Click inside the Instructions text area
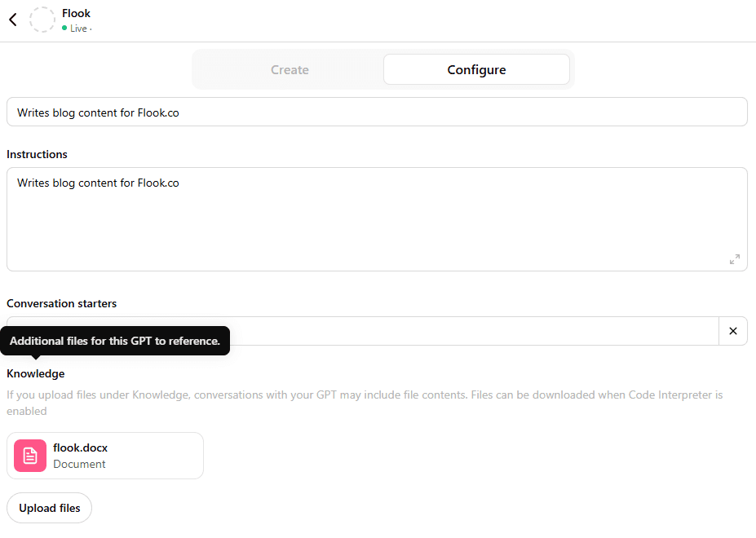 click(377, 219)
